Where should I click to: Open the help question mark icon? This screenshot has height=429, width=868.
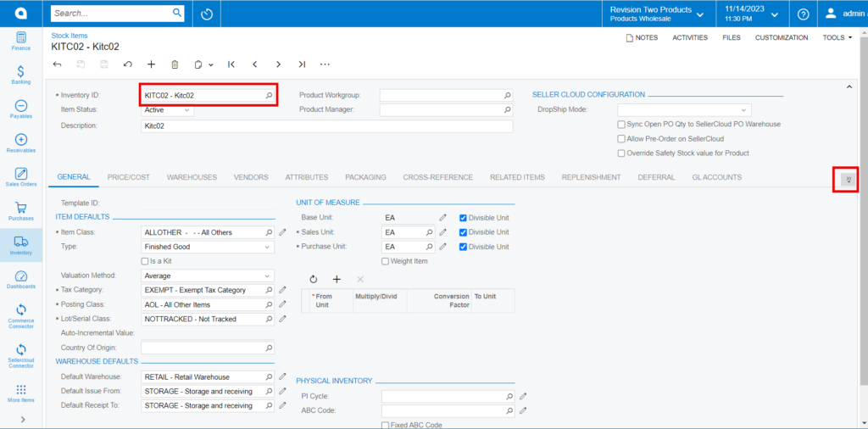804,14
